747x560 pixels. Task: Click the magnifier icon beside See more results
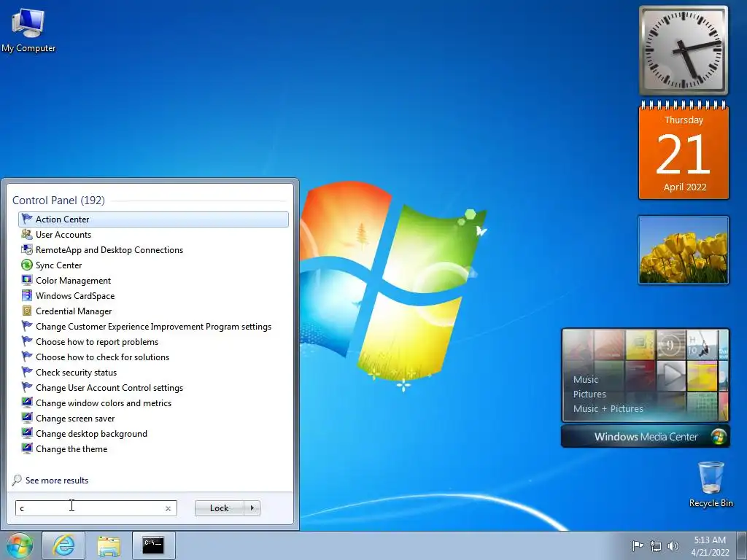(x=17, y=480)
